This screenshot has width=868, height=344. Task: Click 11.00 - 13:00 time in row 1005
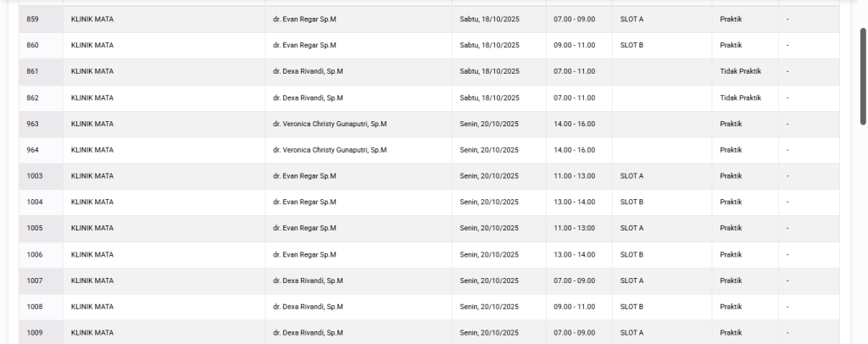pyautogui.click(x=574, y=229)
